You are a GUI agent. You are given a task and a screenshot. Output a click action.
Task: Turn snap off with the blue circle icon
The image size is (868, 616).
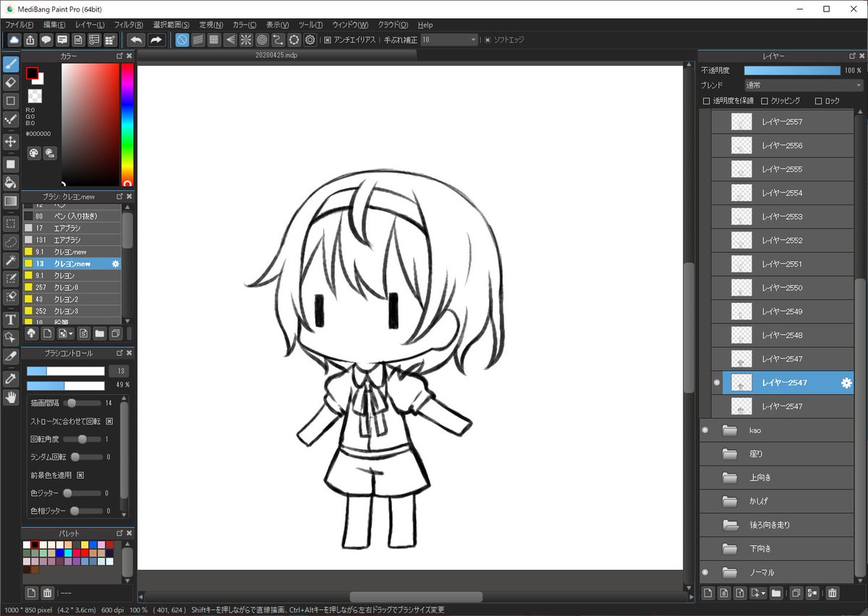(x=182, y=40)
